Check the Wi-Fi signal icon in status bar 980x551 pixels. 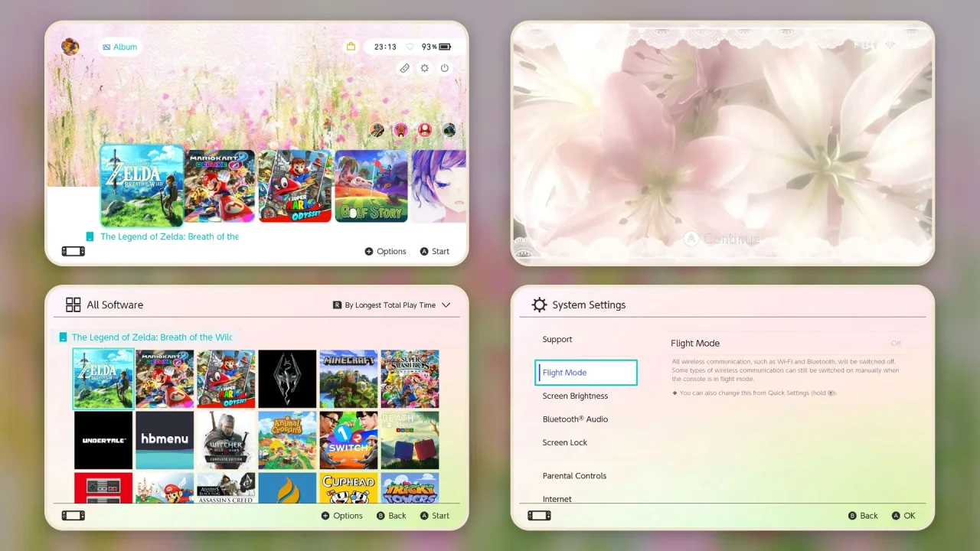click(410, 47)
